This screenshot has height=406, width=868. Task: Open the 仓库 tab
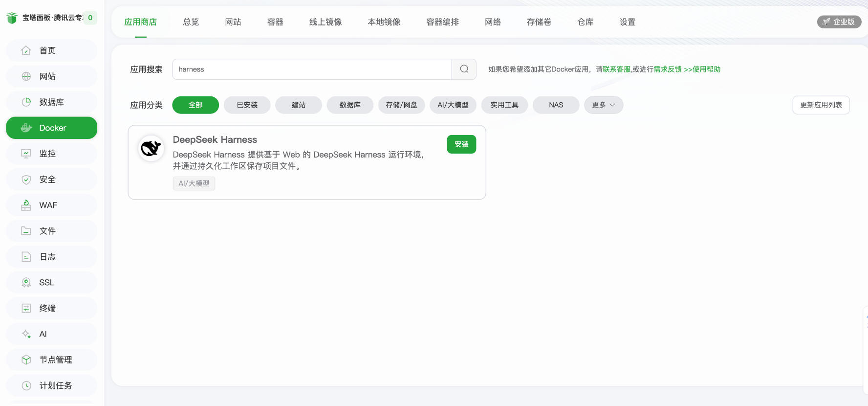point(586,22)
